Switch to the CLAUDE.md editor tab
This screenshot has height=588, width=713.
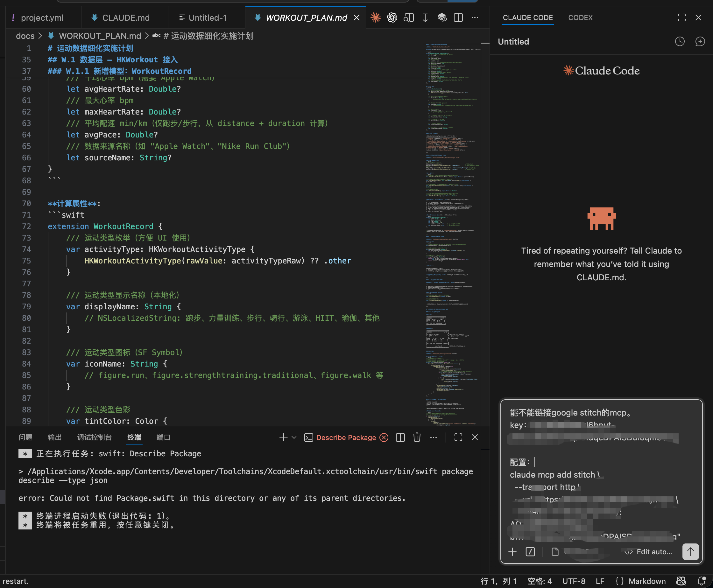(125, 17)
